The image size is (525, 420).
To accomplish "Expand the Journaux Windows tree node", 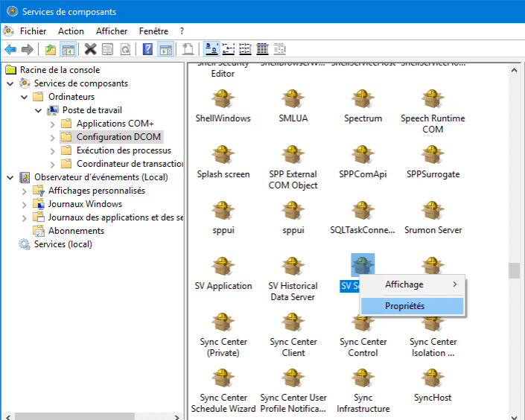I will pyautogui.click(x=24, y=204).
